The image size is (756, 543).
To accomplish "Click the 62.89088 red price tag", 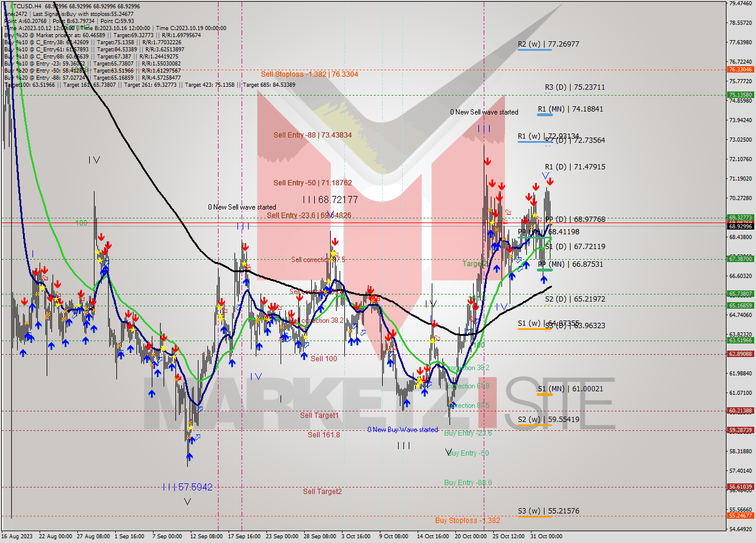I will pyautogui.click(x=741, y=354).
